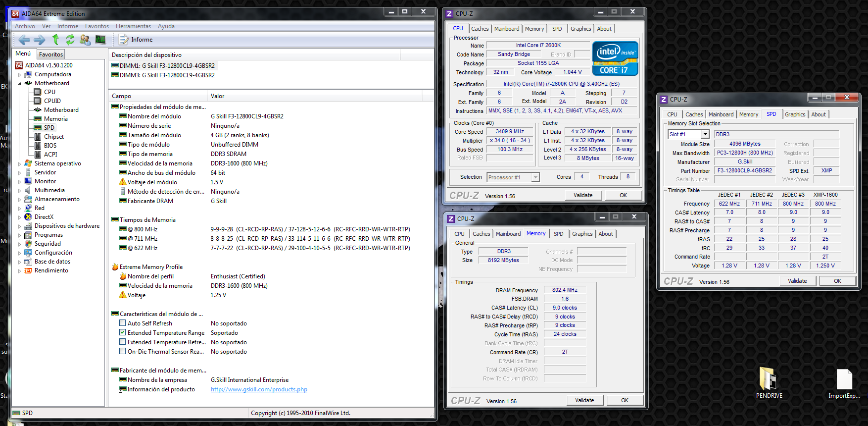Select the DIMM1 G Skill module entry
Image resolution: width=868 pixels, height=426 pixels.
(x=163, y=65)
